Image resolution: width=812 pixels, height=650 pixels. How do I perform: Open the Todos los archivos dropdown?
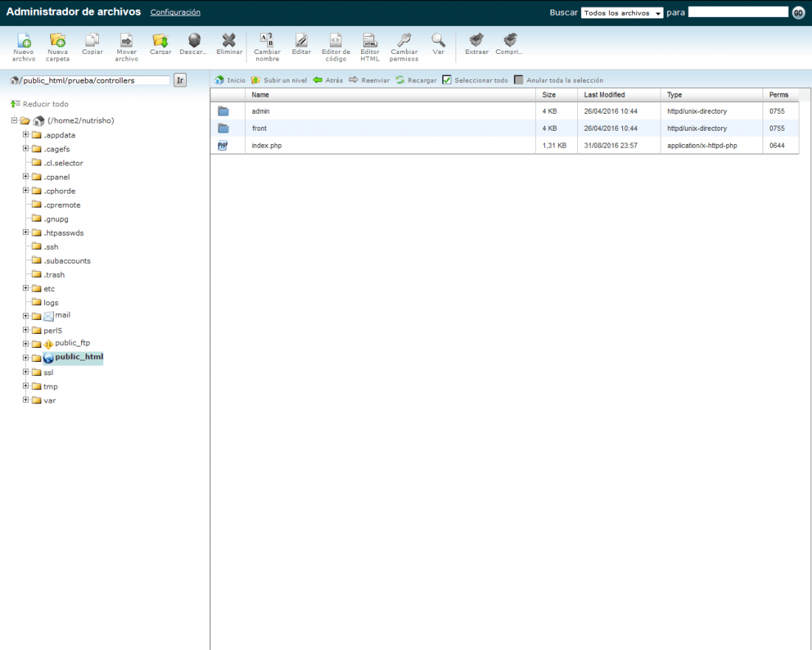622,13
